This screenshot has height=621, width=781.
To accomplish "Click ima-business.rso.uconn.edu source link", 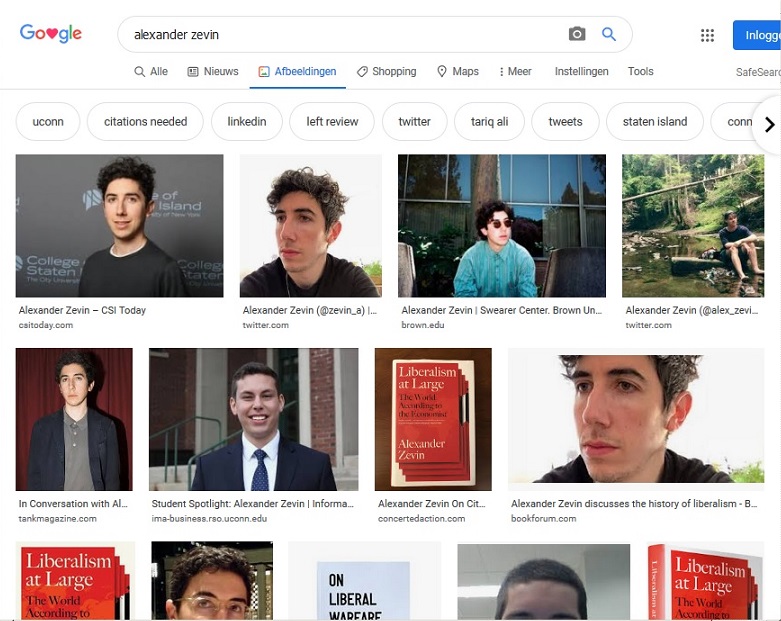I will 209,518.
